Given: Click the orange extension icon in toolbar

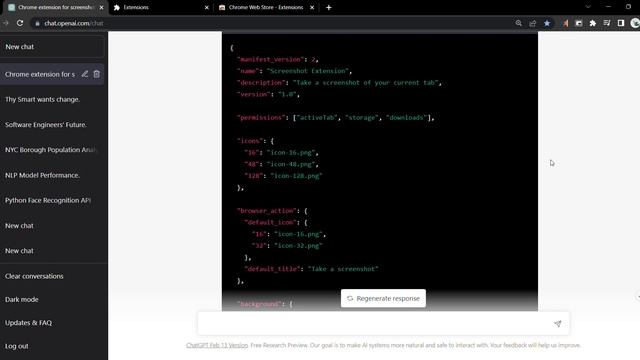Looking at the screenshot, I should (565, 23).
